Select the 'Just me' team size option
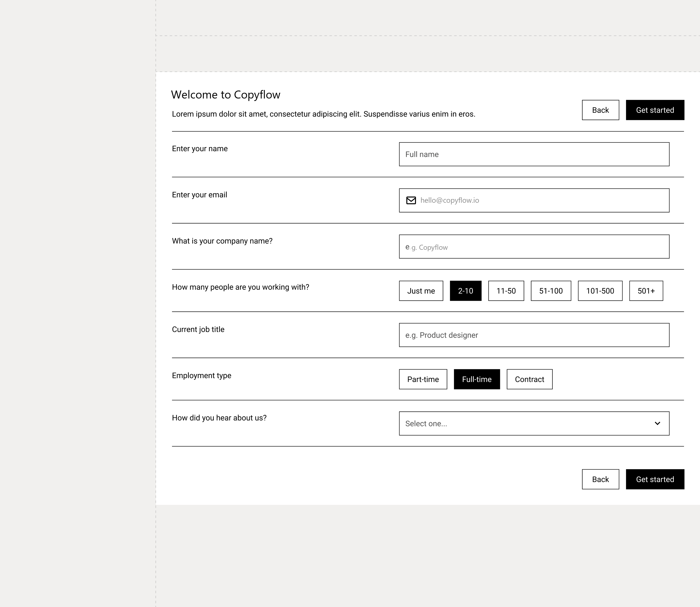Image resolution: width=700 pixels, height=607 pixels. click(x=421, y=291)
